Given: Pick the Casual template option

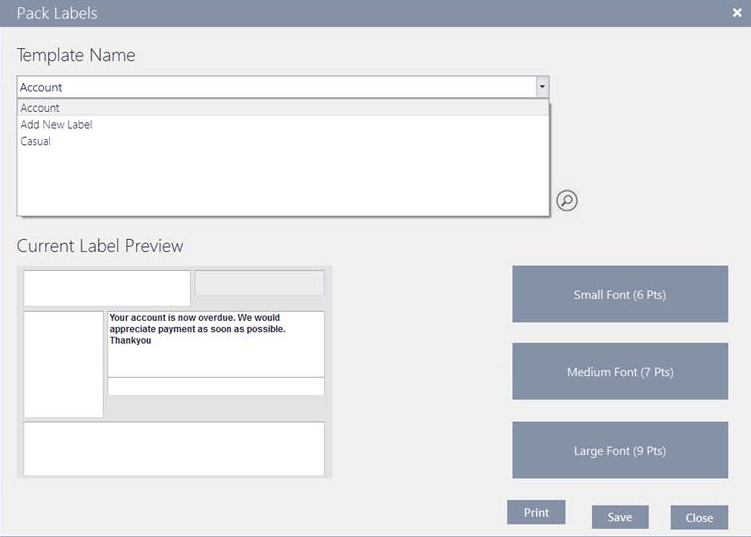Looking at the screenshot, I should tap(35, 142).
